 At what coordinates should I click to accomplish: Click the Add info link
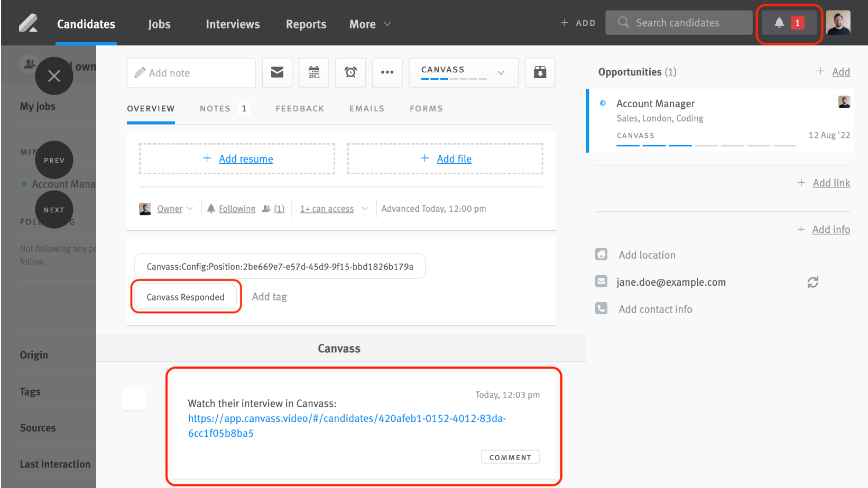[831, 229]
